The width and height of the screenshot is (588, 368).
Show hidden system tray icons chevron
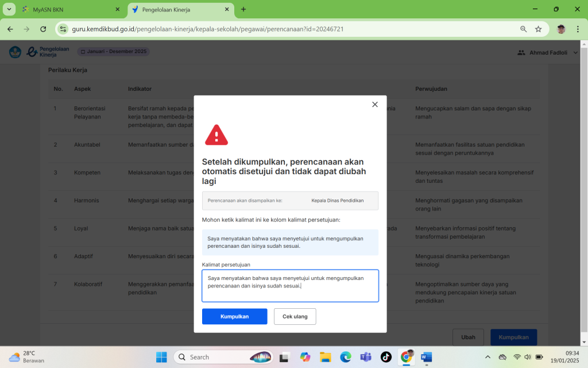pos(488,357)
